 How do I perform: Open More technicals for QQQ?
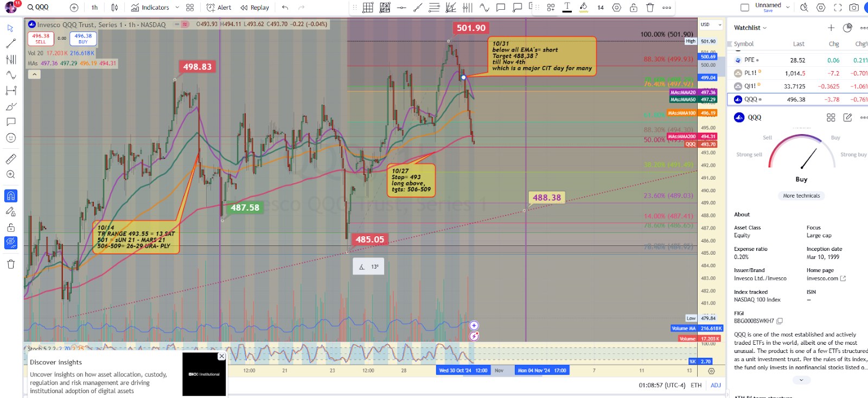click(x=801, y=196)
